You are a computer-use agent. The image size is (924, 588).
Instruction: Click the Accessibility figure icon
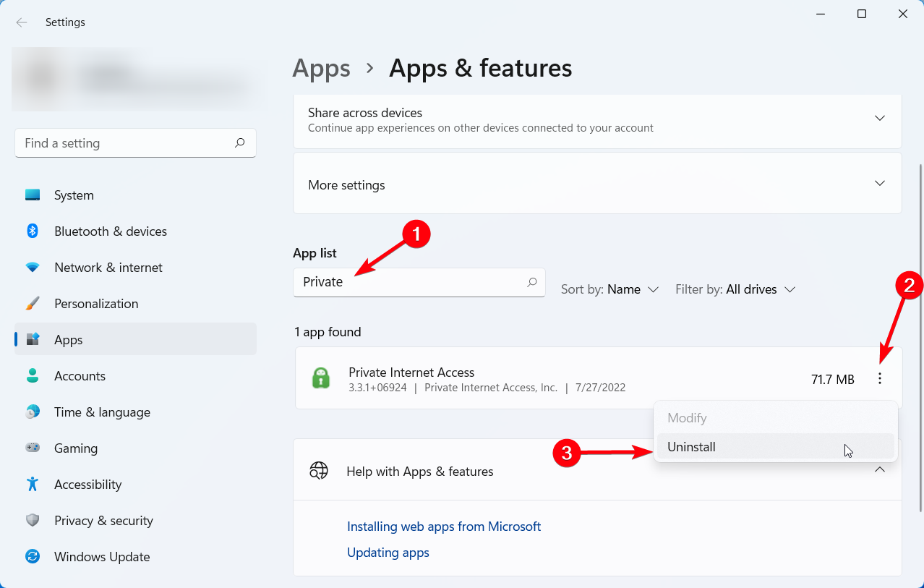click(33, 485)
